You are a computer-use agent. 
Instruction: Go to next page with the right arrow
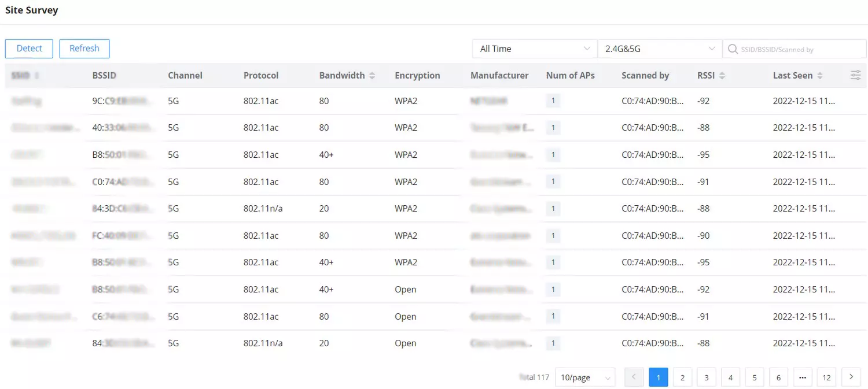coord(851,377)
